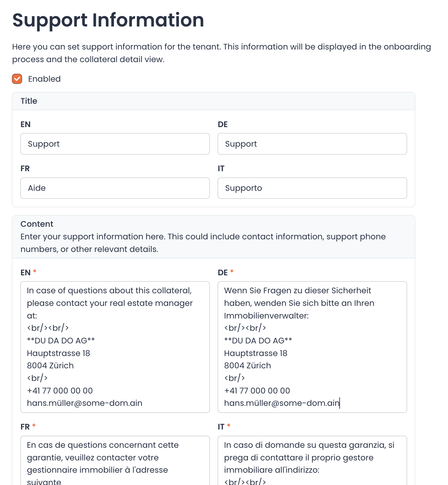448x485 pixels.
Task: Click inside the IT content textarea
Action: 312,460
